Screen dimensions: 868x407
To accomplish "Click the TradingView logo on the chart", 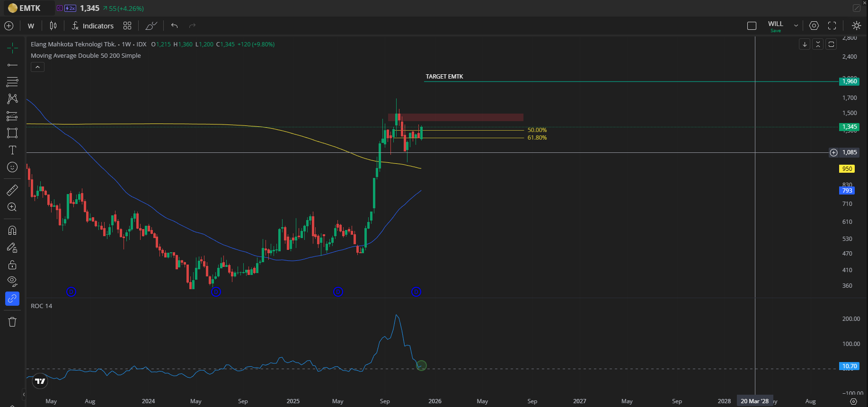I will [40, 381].
